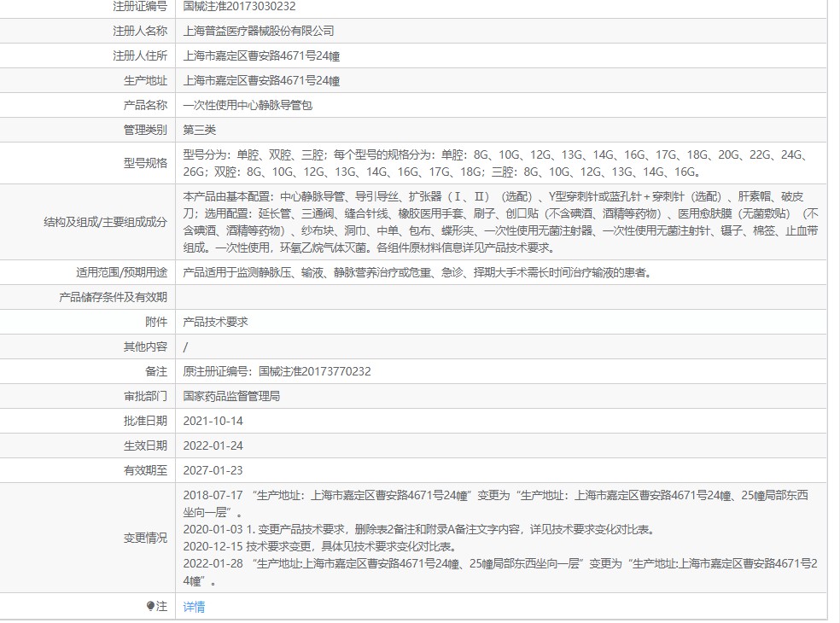Click the 批准日期 row label

[145, 421]
